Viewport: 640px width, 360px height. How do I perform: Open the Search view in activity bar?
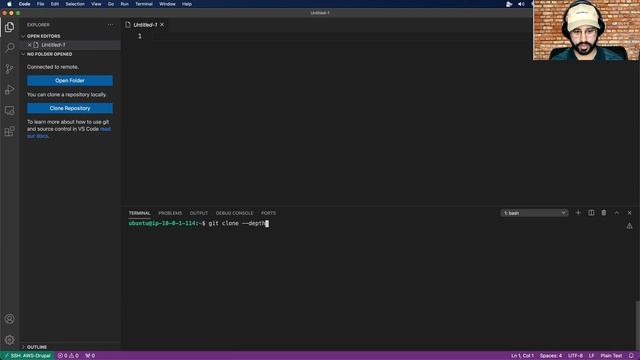(9, 48)
